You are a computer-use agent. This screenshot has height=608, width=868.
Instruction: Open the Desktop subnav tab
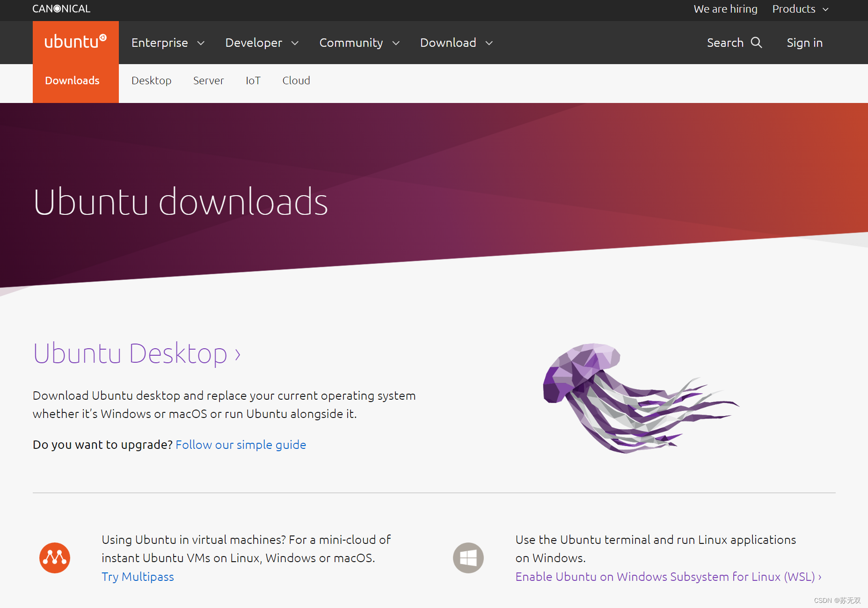coord(152,81)
